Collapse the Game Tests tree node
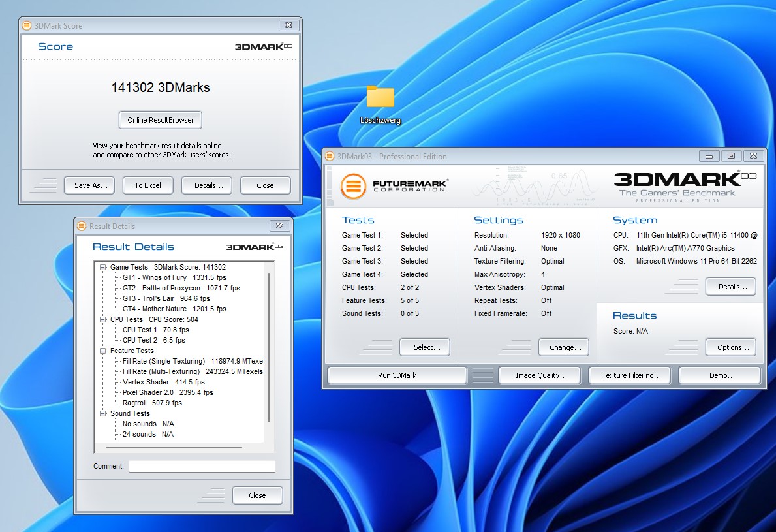 click(x=103, y=267)
